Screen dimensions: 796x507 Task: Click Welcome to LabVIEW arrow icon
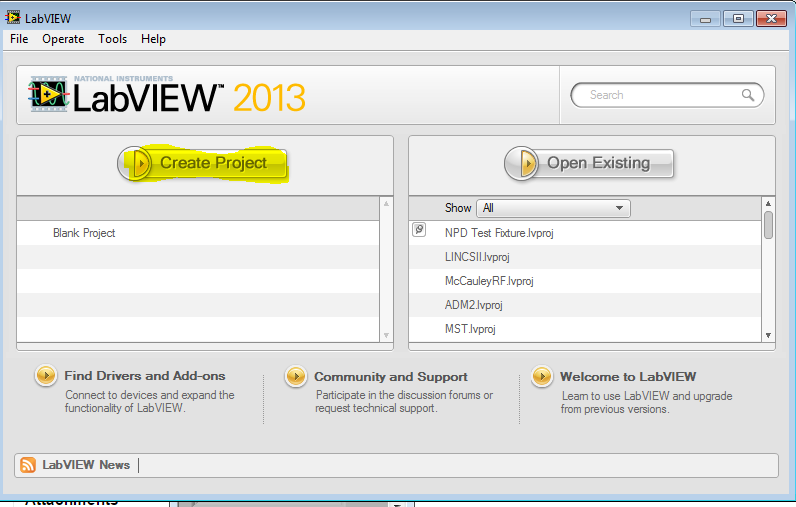pyautogui.click(x=542, y=377)
